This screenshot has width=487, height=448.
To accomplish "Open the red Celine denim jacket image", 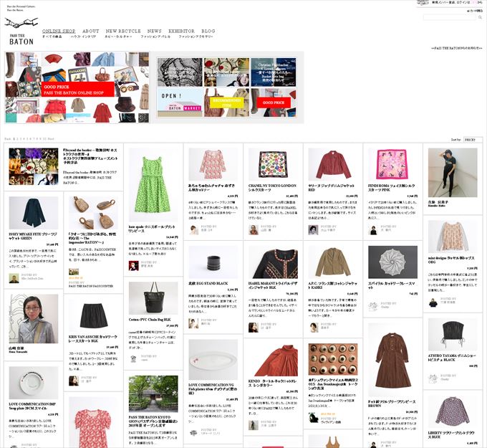I will [333, 164].
